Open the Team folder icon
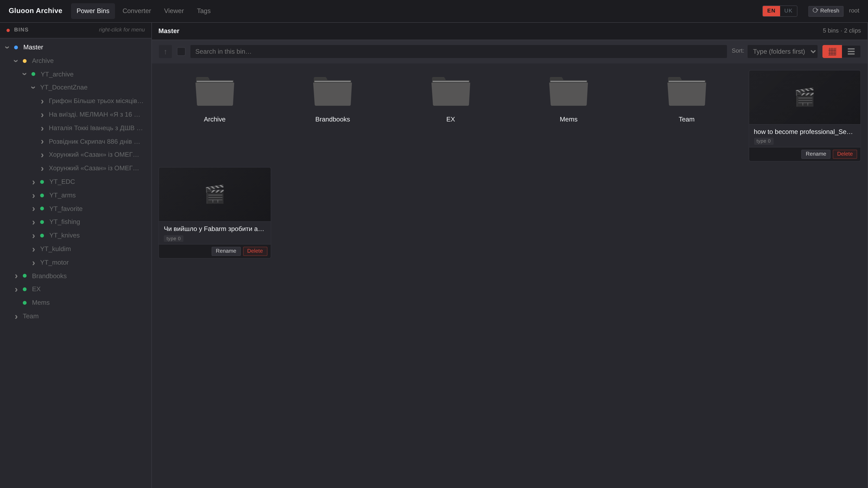 click(686, 91)
